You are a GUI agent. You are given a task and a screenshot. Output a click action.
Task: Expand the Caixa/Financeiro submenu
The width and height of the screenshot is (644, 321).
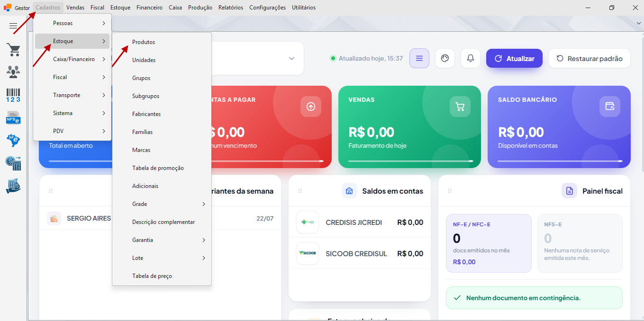[x=72, y=59]
